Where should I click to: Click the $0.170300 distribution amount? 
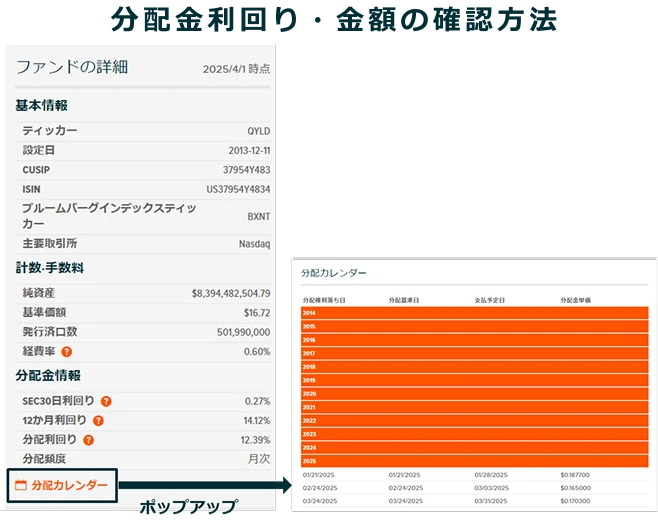click(575, 501)
